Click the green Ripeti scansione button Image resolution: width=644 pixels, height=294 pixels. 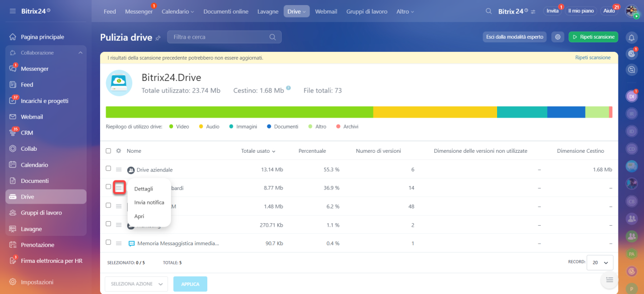point(593,37)
